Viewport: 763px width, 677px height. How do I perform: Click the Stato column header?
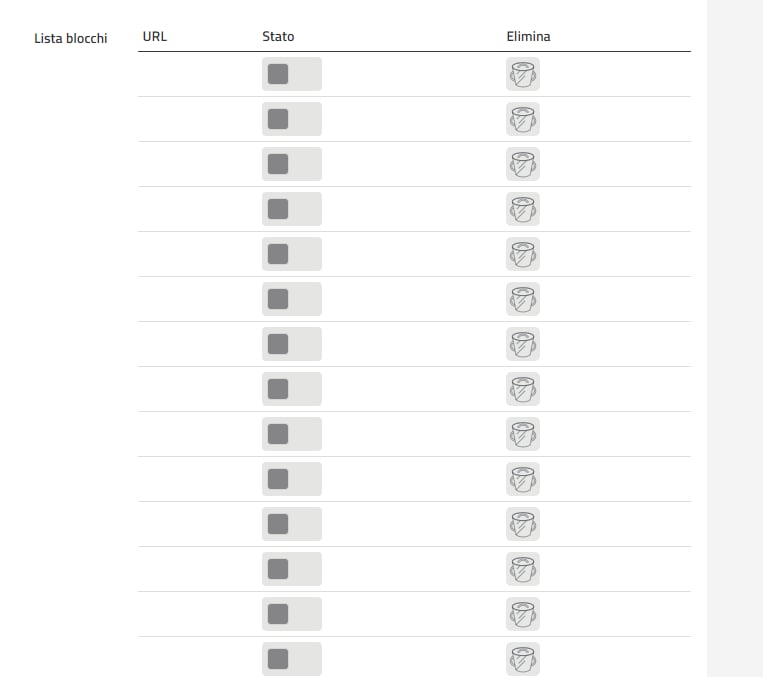click(x=278, y=37)
